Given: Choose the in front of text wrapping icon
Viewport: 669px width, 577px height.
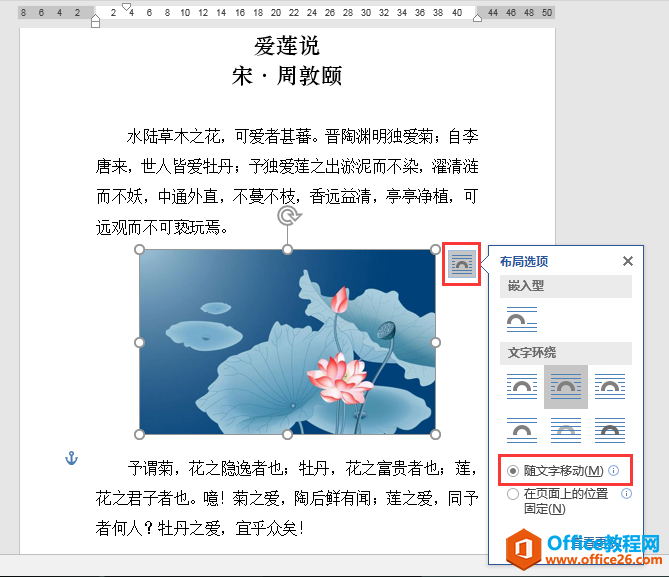Looking at the screenshot, I should pos(610,431).
